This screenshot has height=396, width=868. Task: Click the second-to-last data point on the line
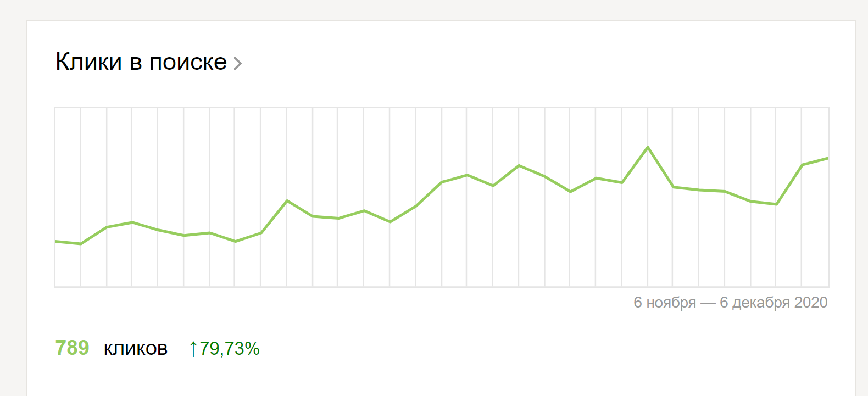(802, 165)
